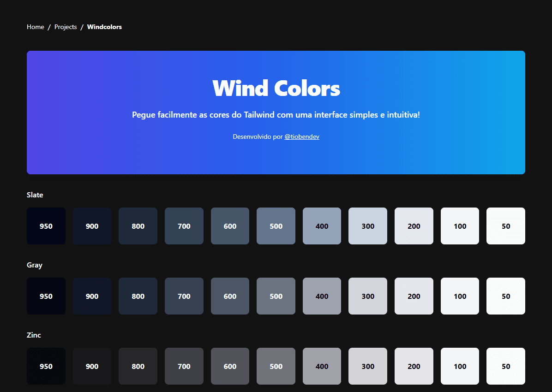
Task: Select the Gray 500 swatch
Action: pos(276,296)
